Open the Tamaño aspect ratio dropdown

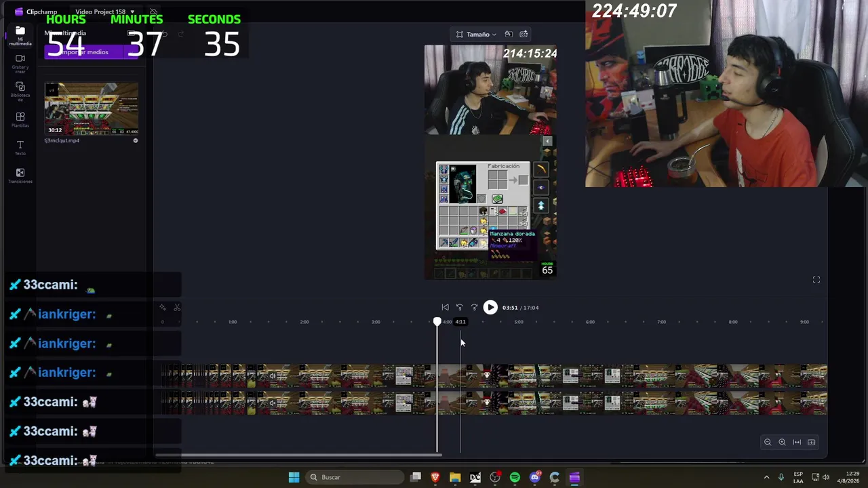click(x=477, y=34)
